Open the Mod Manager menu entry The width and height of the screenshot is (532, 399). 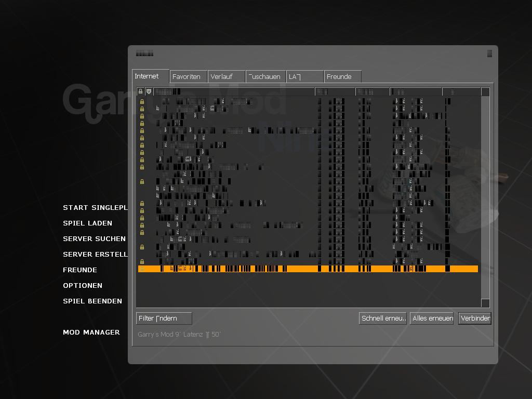click(x=91, y=332)
